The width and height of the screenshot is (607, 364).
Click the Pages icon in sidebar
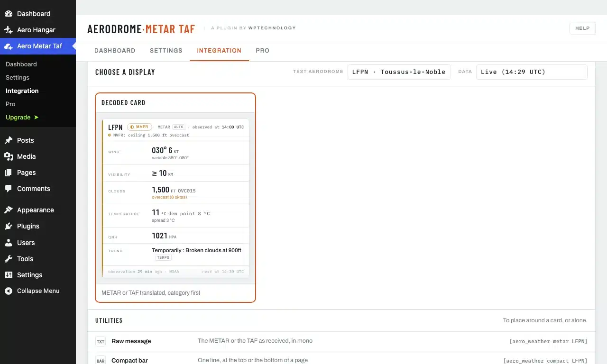[9, 173]
